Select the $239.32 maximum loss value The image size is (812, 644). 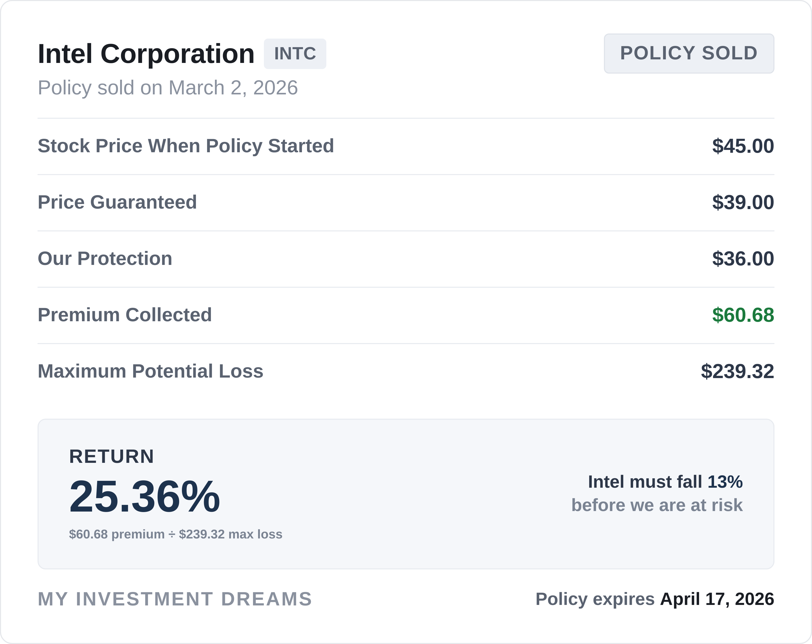737,372
